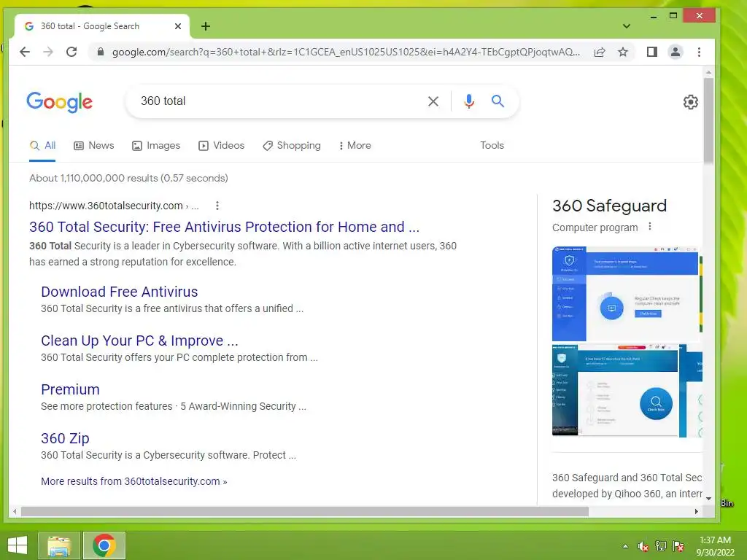This screenshot has width=747, height=560.
Task: Click the address bar URL
Action: (x=346, y=52)
